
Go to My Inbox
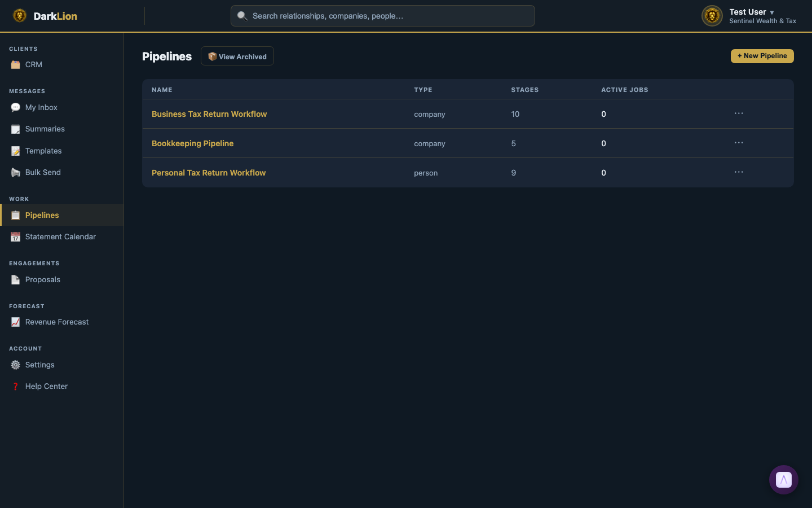[x=62, y=107]
